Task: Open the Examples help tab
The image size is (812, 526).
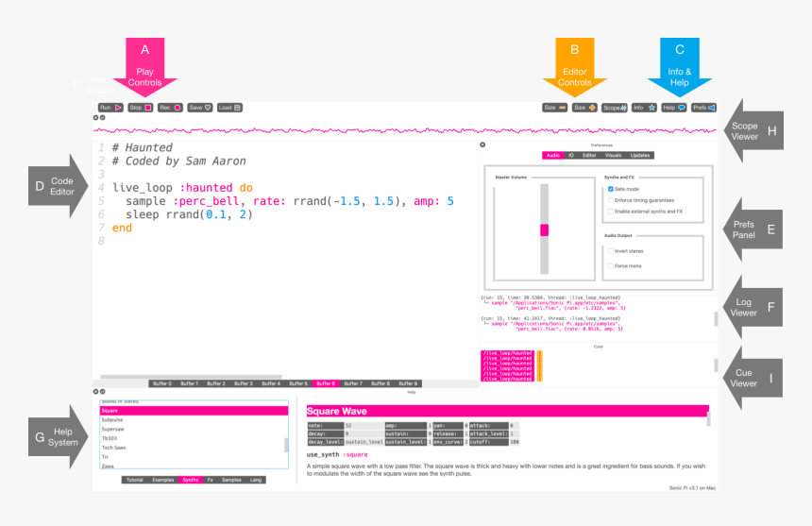Action: point(163,480)
